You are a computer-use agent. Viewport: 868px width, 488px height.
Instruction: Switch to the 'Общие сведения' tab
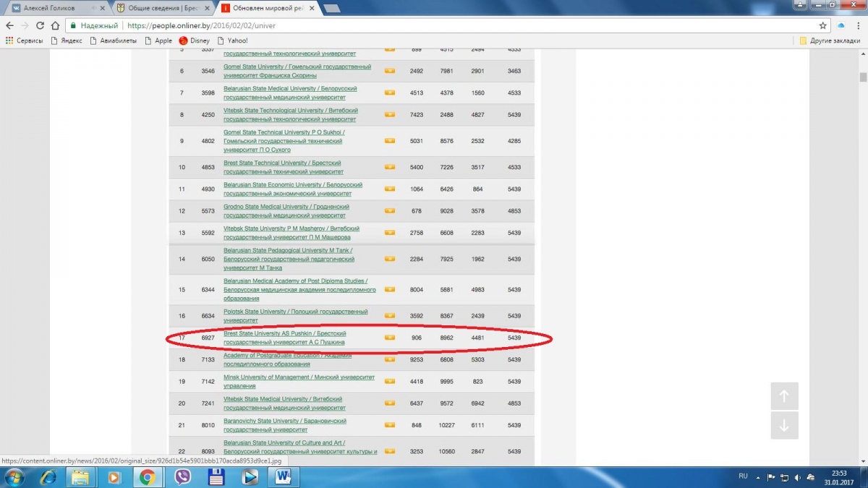tap(163, 8)
